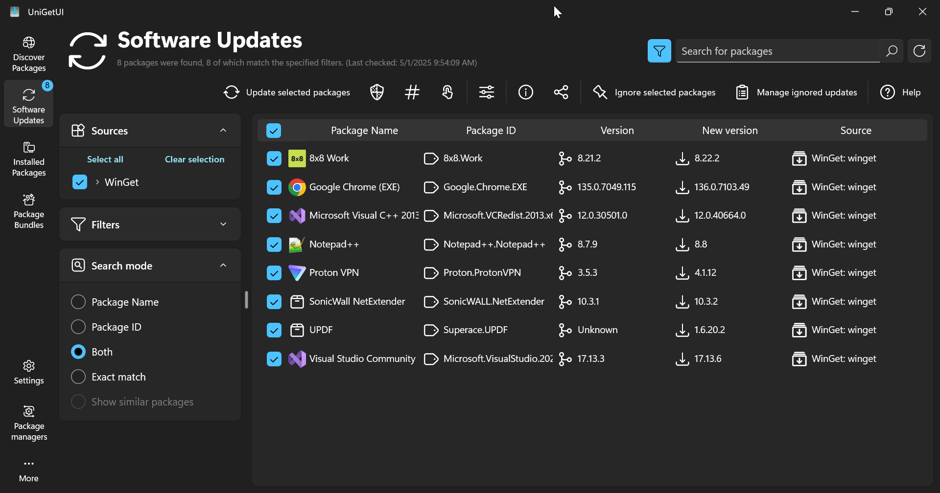Click the Select all sources link
The height and width of the screenshot is (493, 940).
pos(105,160)
